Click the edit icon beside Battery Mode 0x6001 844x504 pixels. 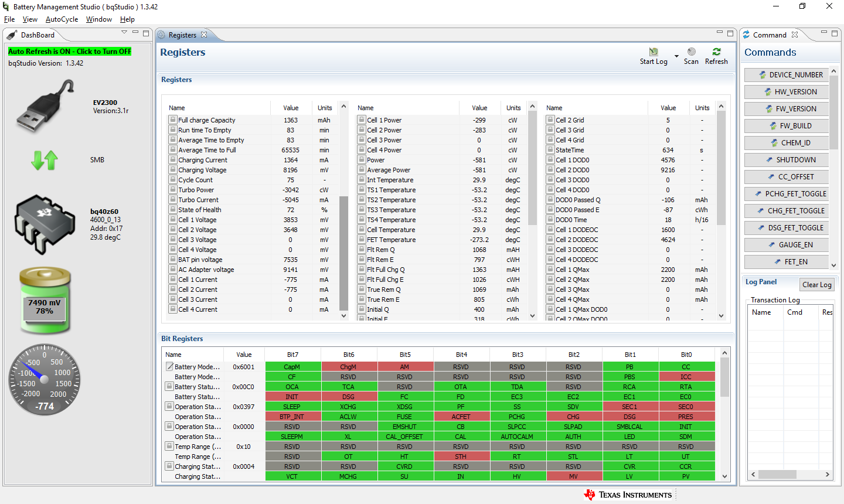tap(169, 366)
